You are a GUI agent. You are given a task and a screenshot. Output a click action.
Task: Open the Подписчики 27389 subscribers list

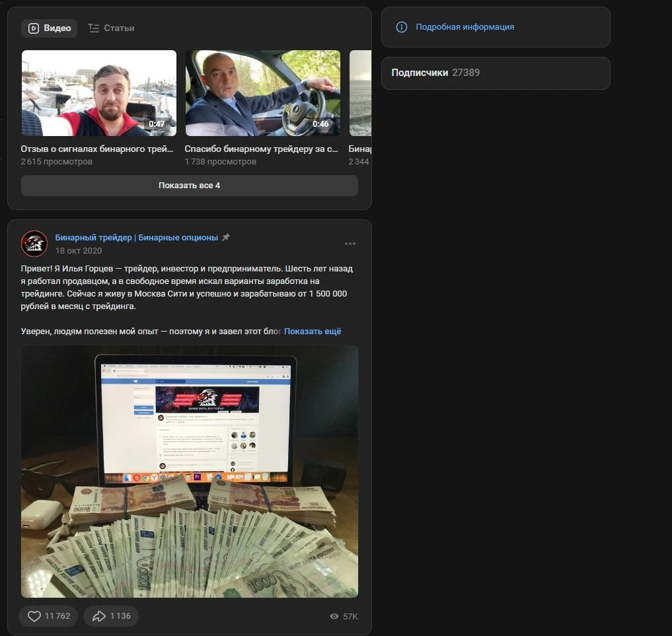point(496,73)
